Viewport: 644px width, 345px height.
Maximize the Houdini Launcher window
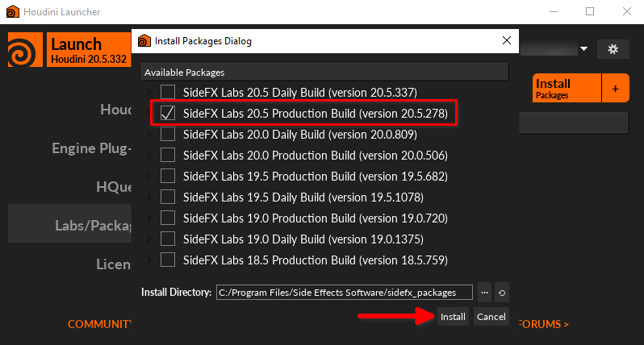590,11
